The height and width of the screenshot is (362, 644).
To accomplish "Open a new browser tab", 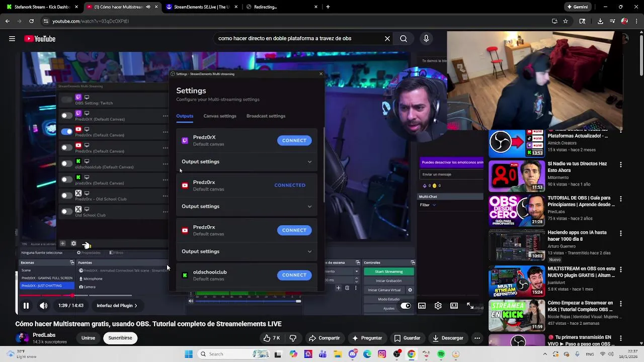I will pyautogui.click(x=328, y=7).
